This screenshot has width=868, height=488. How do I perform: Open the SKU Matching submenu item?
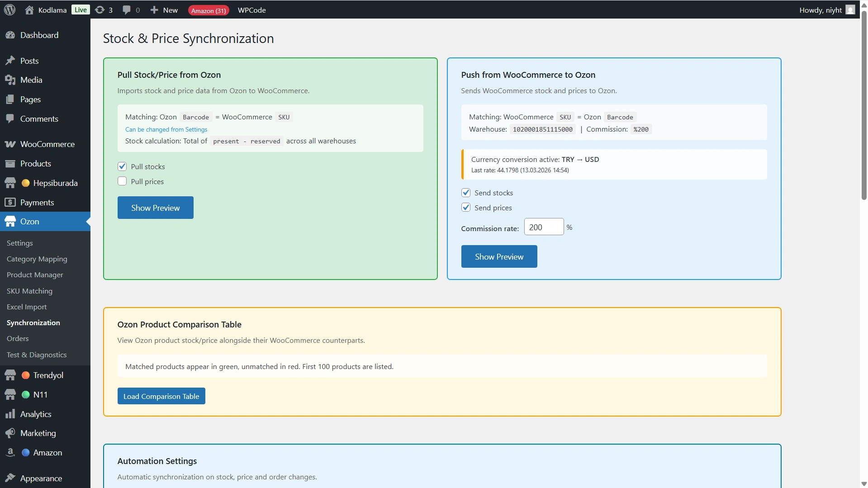pyautogui.click(x=29, y=291)
